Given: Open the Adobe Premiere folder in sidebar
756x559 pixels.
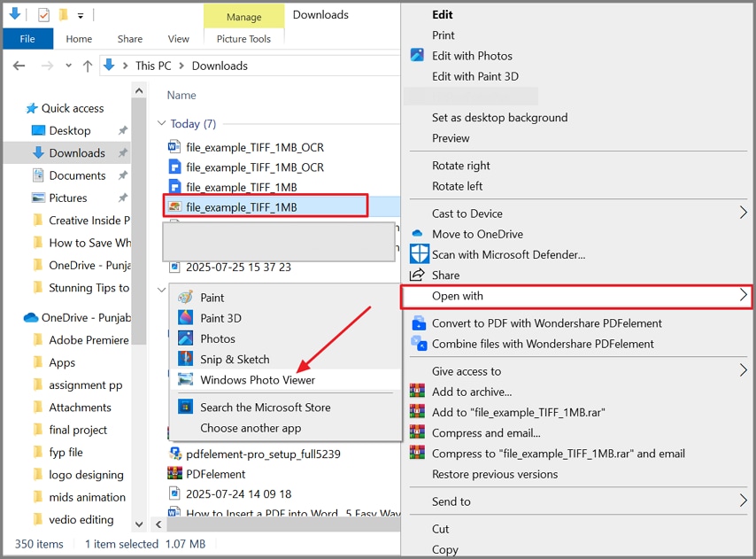Looking at the screenshot, I should point(89,340).
